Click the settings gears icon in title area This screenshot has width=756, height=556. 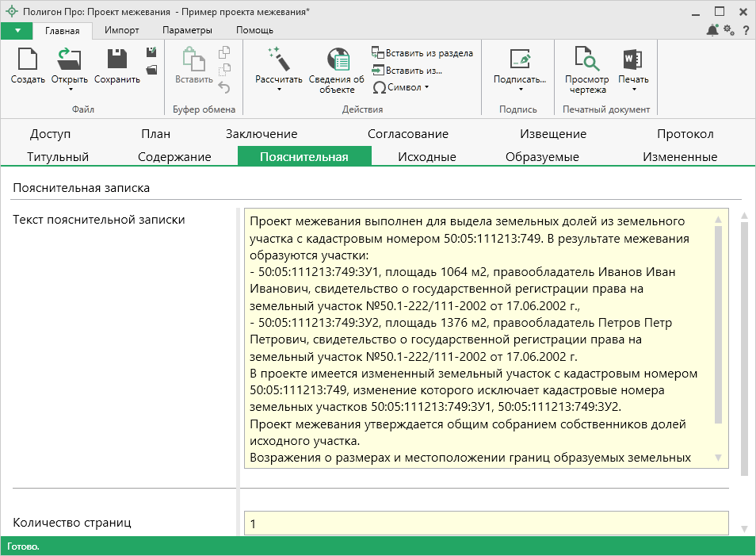[728, 30]
